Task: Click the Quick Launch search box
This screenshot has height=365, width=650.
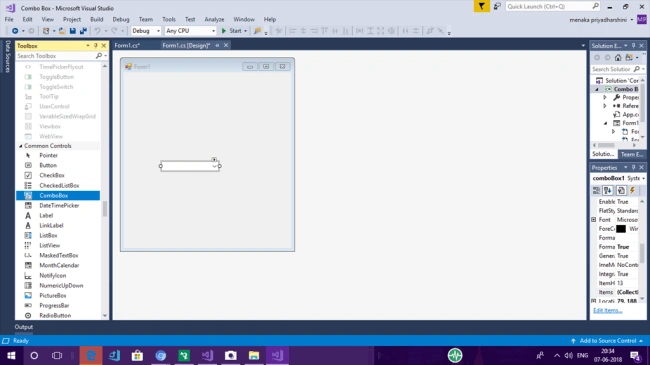Action: coord(553,6)
